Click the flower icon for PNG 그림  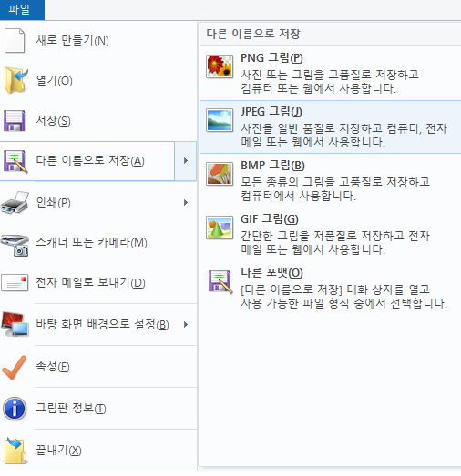click(x=220, y=66)
